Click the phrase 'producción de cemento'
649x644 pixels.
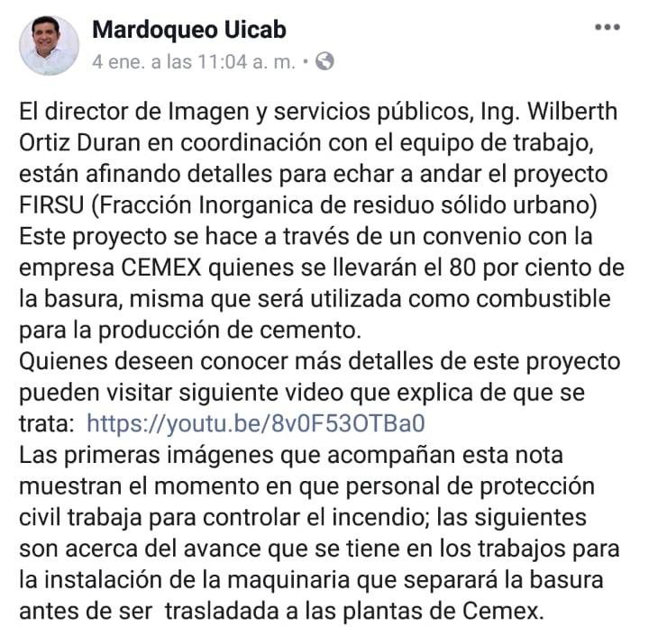[227, 330]
